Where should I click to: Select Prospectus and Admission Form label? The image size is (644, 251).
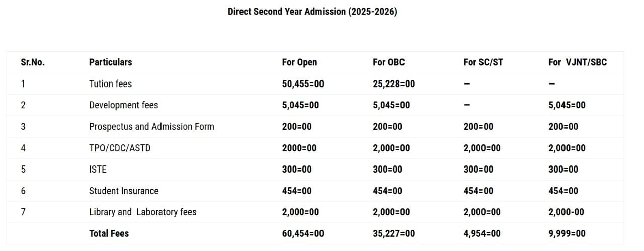(151, 127)
